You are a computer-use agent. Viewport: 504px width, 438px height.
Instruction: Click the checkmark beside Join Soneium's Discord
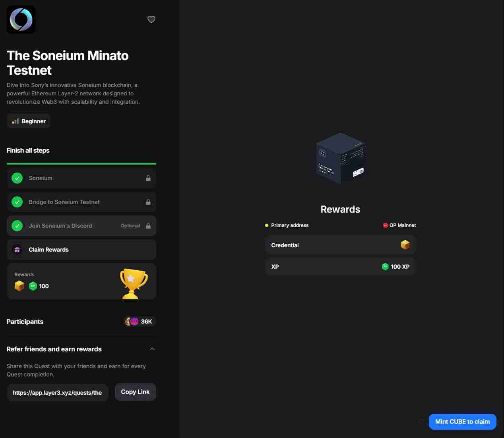click(17, 226)
